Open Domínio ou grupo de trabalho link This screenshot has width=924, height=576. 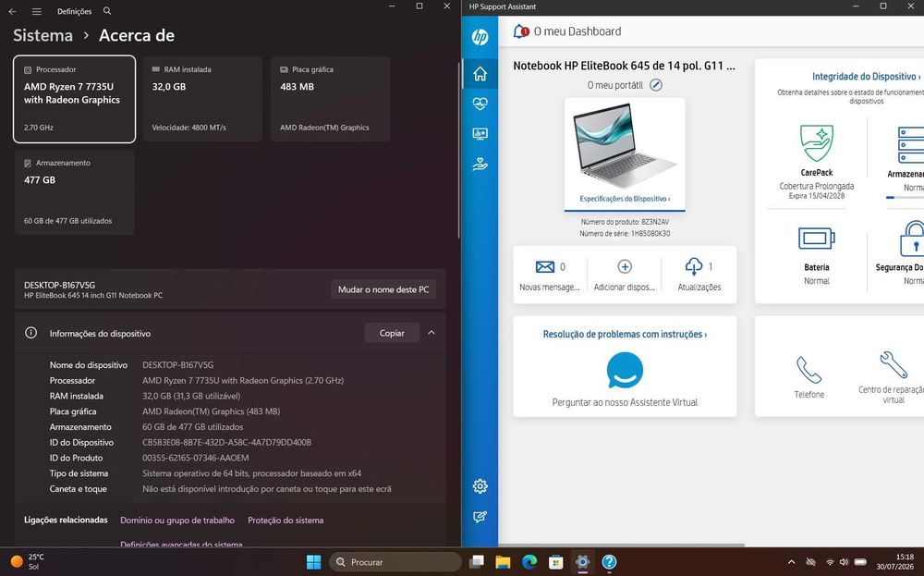(177, 520)
